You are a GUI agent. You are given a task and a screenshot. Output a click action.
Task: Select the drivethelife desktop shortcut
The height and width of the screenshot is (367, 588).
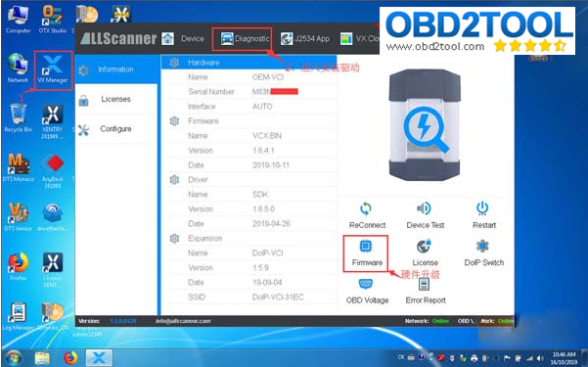pos(53,217)
